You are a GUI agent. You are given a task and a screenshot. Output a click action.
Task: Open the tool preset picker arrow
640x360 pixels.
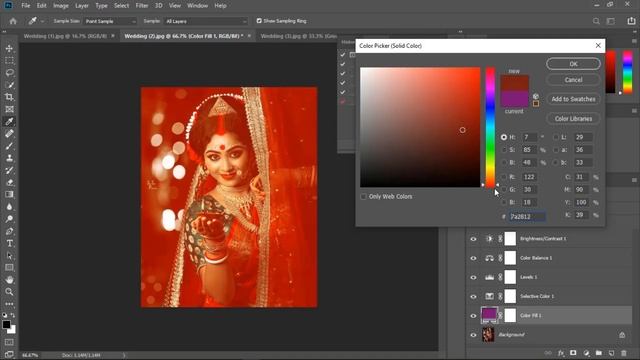(x=42, y=21)
